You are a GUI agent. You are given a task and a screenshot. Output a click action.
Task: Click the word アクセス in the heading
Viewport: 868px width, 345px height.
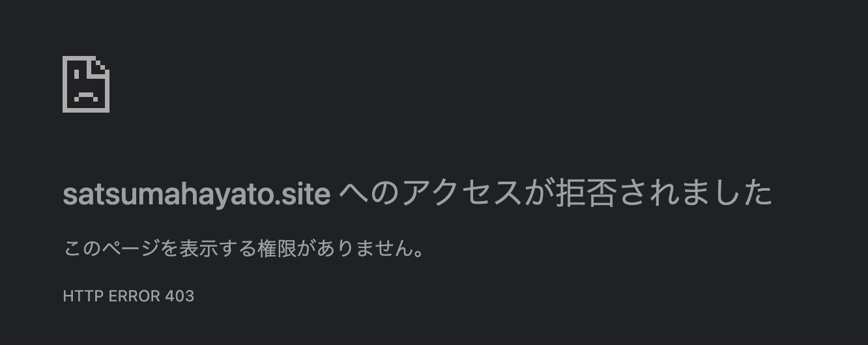(463, 193)
